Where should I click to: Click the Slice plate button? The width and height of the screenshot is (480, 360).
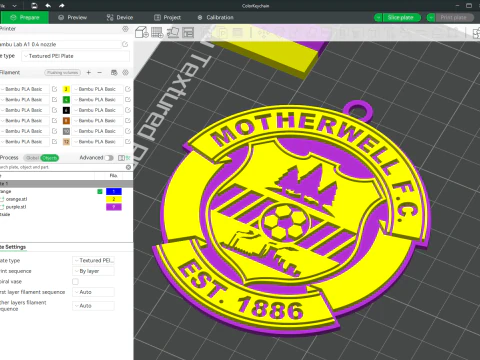tap(401, 18)
